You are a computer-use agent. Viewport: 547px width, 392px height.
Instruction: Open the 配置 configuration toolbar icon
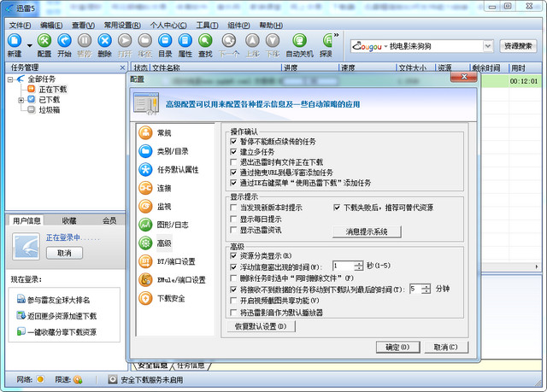44,41
